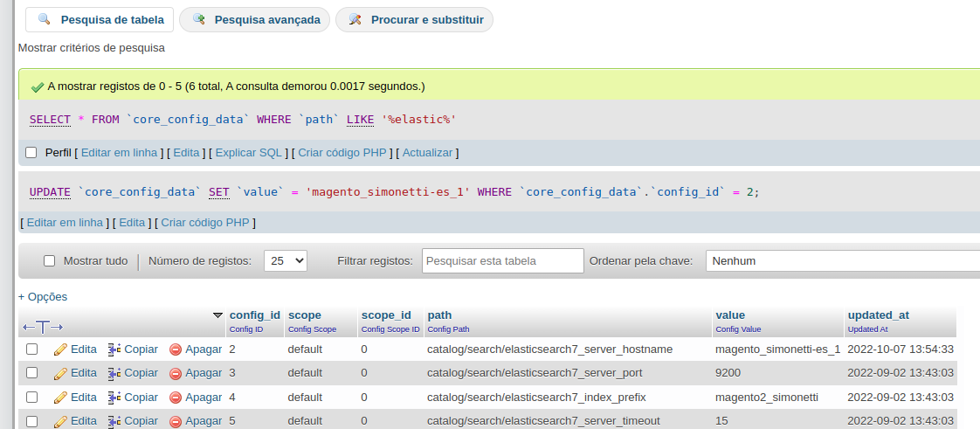Image resolution: width=980 pixels, height=429 pixels.
Task: Click magnifier icon on Pesquisa de tabela
Action: click(x=44, y=18)
